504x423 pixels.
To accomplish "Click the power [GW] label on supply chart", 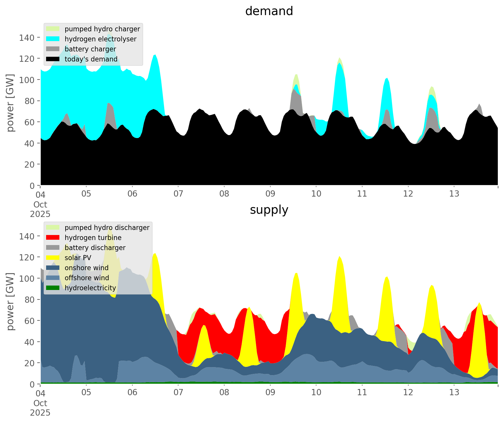I will (10, 302).
